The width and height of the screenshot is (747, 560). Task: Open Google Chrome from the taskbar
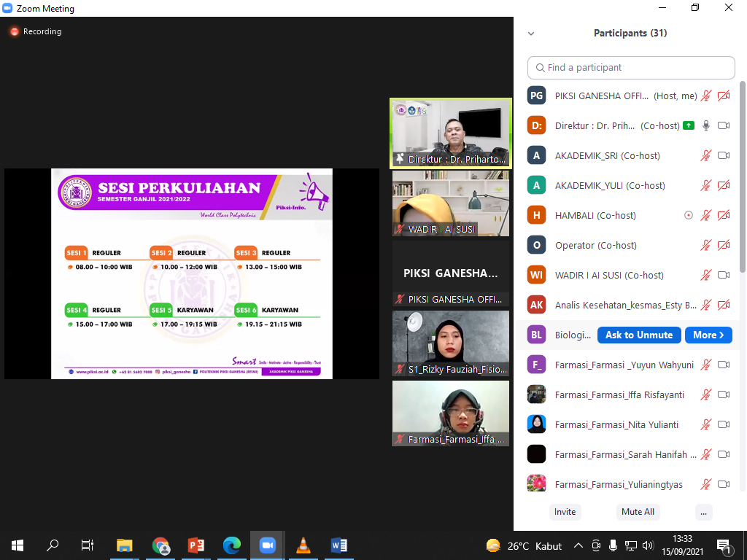click(160, 545)
